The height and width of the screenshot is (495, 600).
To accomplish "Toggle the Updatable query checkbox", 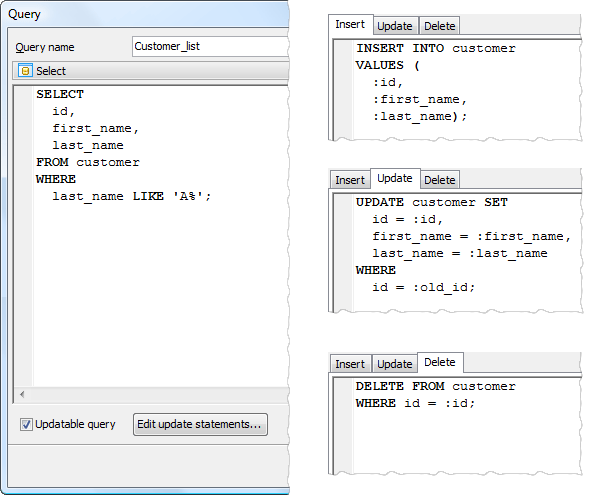I will click(27, 425).
